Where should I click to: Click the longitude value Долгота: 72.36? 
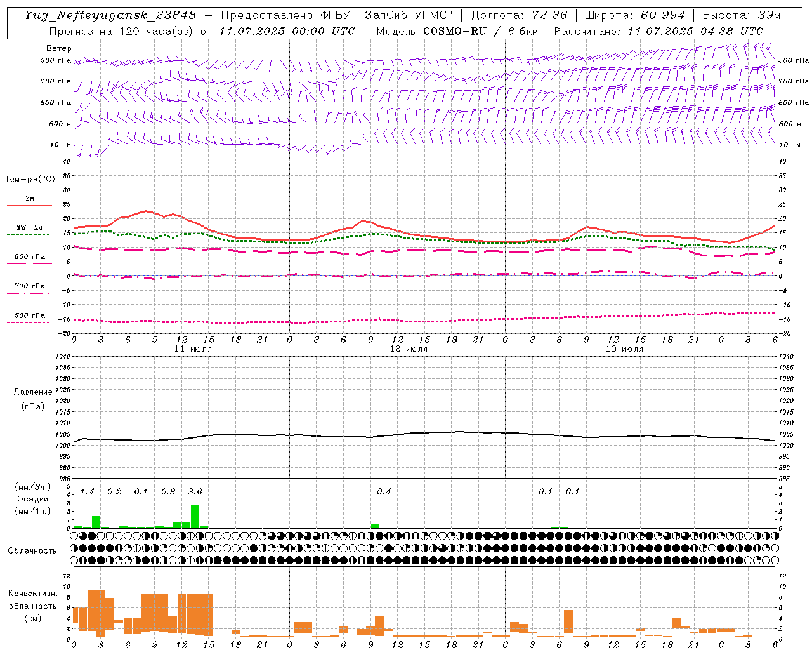click(x=520, y=15)
